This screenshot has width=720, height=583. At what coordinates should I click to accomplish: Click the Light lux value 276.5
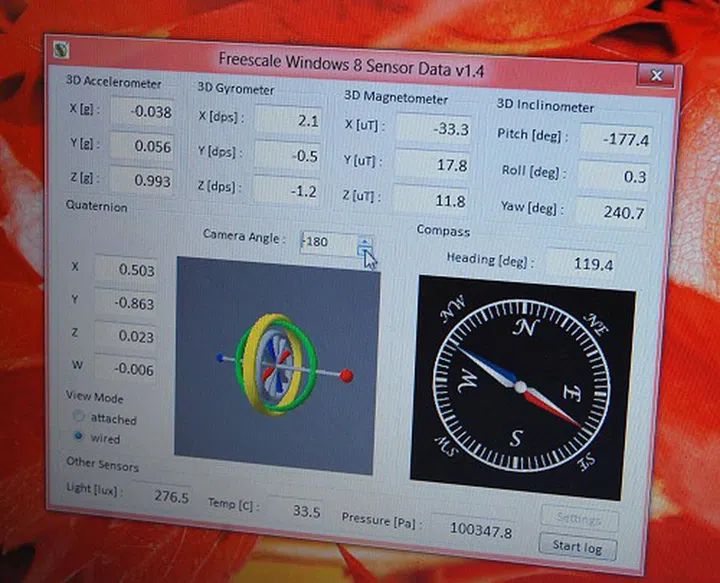click(161, 495)
